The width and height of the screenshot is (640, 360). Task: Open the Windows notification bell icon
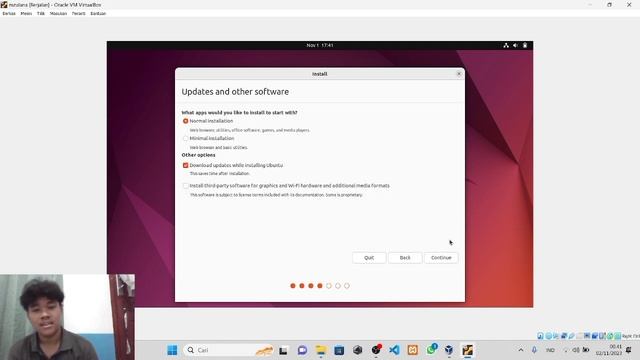tap(629, 350)
